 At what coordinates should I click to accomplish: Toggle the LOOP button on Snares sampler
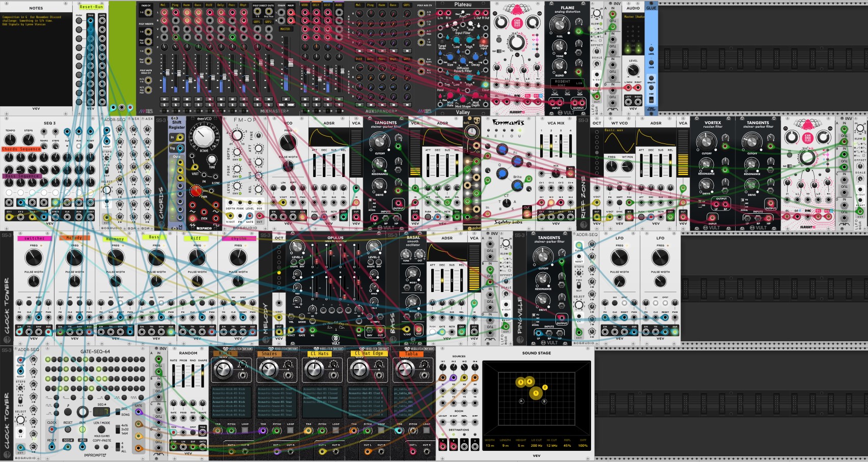click(x=291, y=430)
